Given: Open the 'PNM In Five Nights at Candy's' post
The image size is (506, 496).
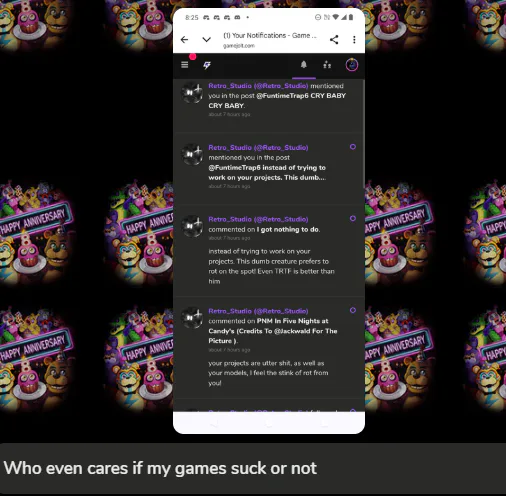Looking at the screenshot, I should (x=273, y=331).
